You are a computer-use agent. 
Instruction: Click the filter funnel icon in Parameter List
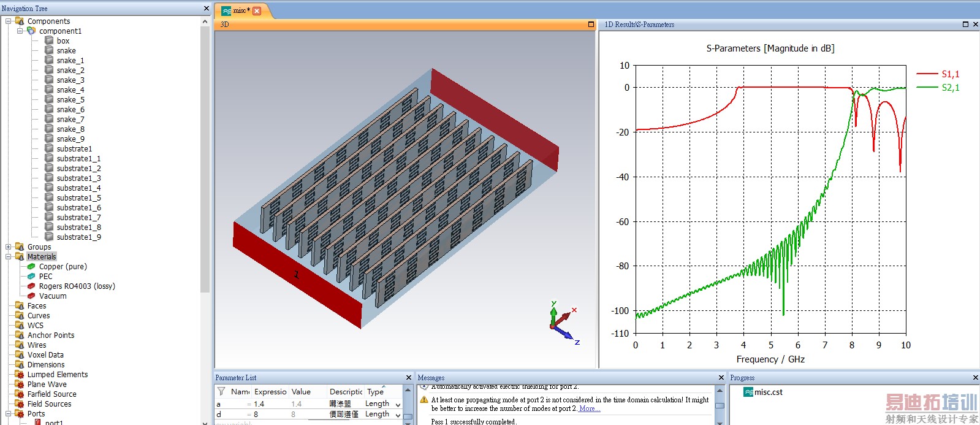(x=221, y=391)
